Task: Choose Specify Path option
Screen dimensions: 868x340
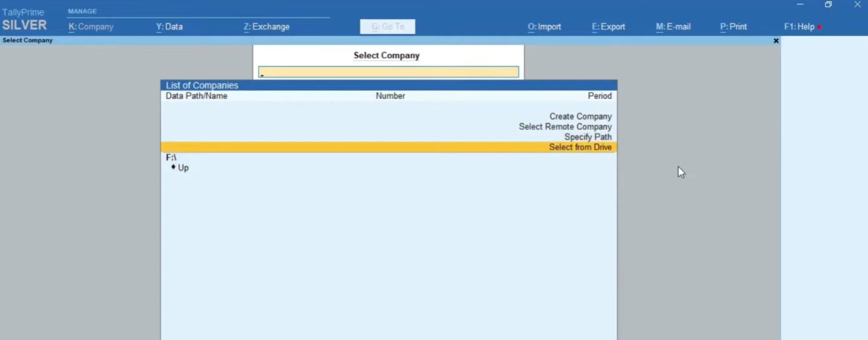Action: pos(588,137)
